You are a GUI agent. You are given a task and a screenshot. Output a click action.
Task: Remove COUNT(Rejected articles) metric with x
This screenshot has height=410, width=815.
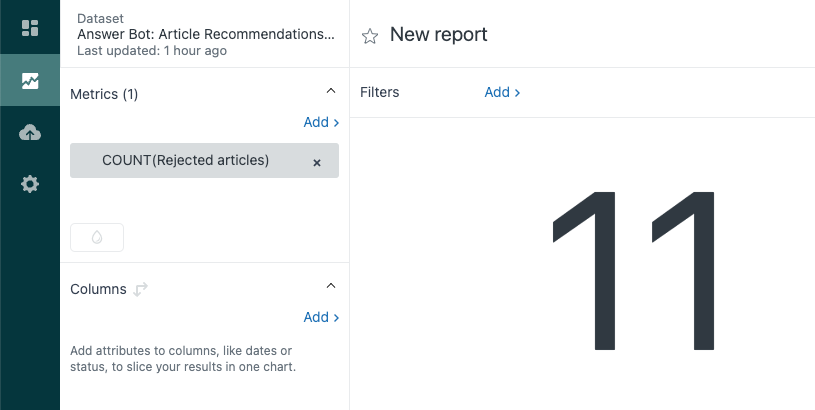coord(317,163)
